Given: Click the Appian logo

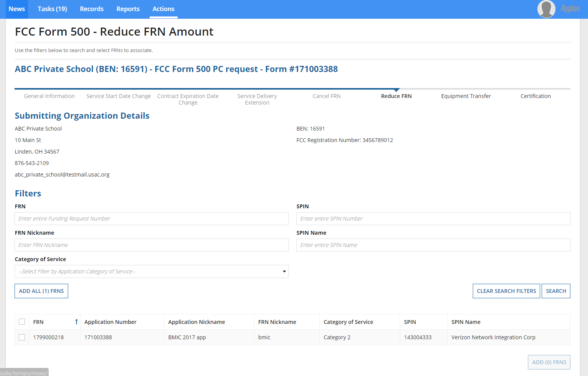Looking at the screenshot, I should tap(570, 9).
